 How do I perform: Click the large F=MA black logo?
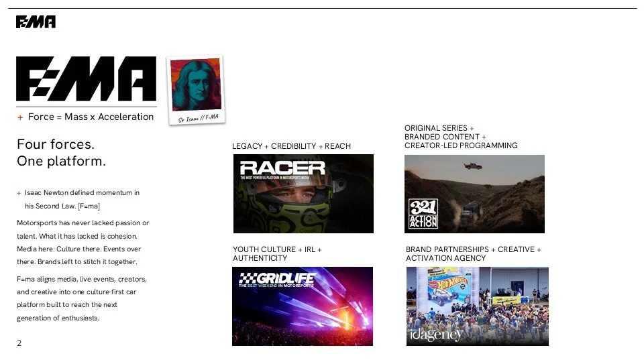pos(87,79)
